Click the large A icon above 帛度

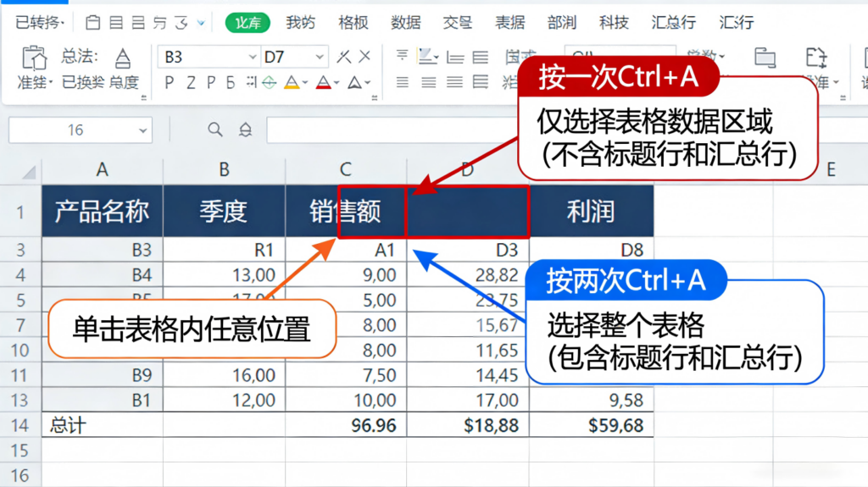click(x=123, y=58)
